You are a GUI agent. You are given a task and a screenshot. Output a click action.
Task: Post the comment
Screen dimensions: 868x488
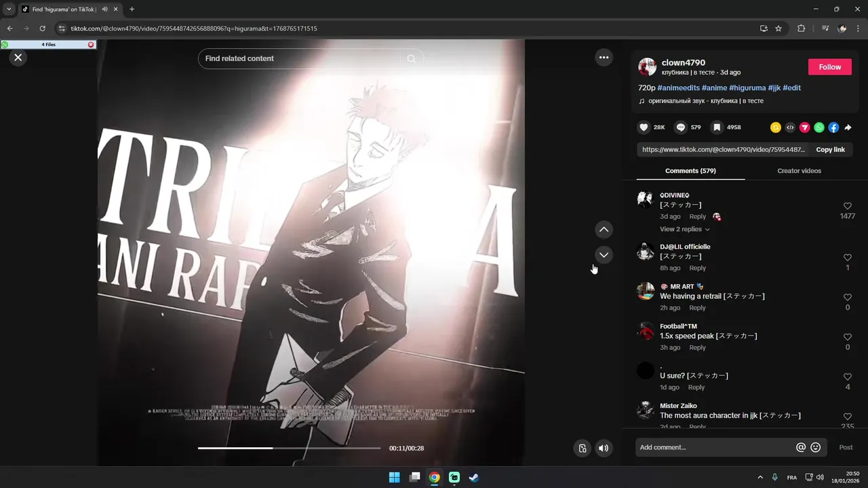coord(846,447)
